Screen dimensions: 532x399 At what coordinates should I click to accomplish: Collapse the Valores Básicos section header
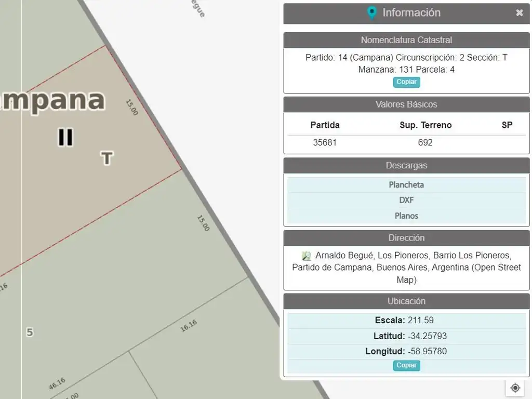click(x=406, y=104)
